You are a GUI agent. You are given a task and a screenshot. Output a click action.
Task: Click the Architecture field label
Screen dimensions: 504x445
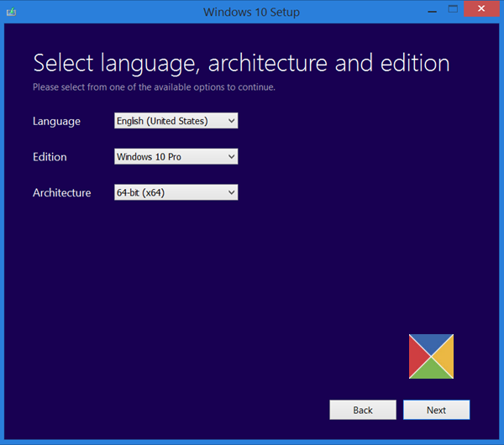pos(61,193)
